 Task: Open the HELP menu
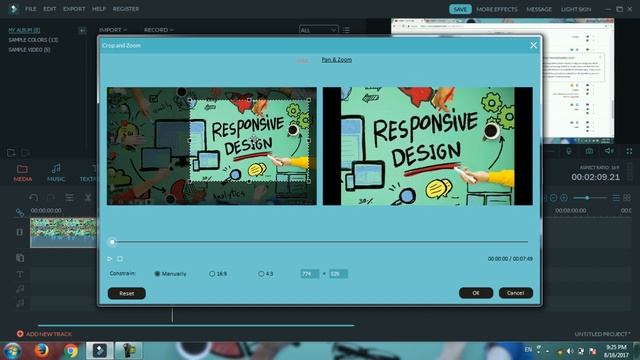[x=99, y=9]
